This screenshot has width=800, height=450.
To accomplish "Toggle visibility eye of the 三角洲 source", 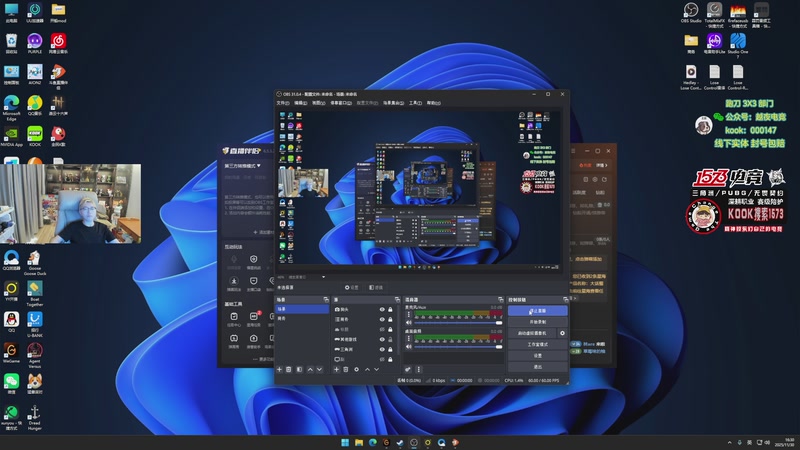I will 382,349.
